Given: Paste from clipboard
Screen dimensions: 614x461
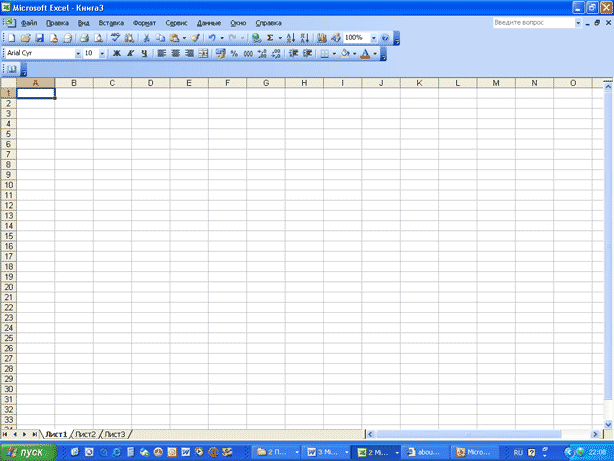Looking at the screenshot, I should (x=175, y=38).
